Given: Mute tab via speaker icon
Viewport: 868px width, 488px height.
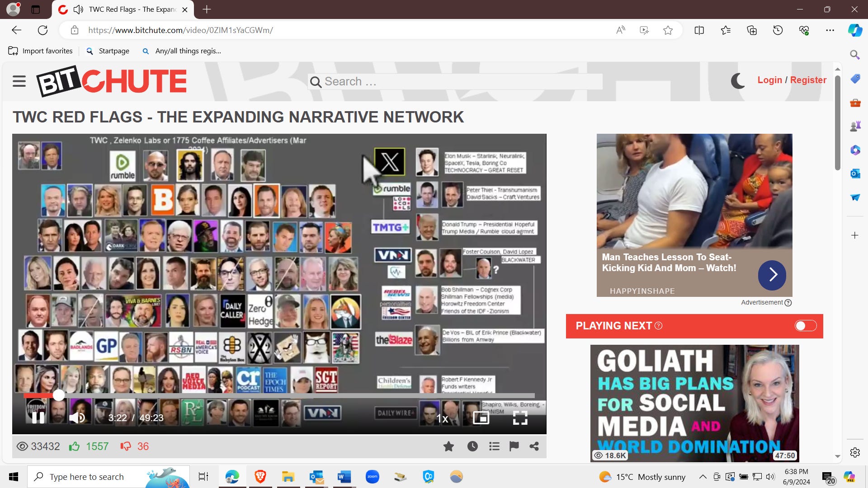Looking at the screenshot, I should coord(78,9).
